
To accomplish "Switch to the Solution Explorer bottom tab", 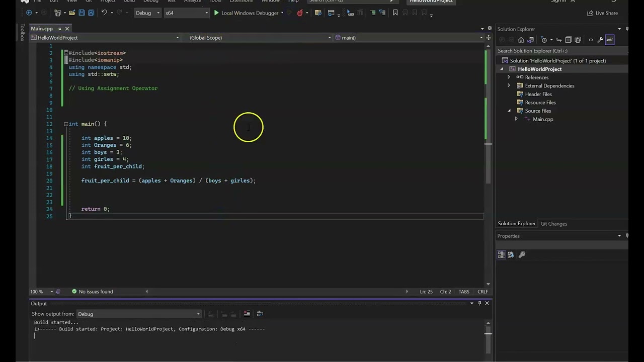I will 516,224.
